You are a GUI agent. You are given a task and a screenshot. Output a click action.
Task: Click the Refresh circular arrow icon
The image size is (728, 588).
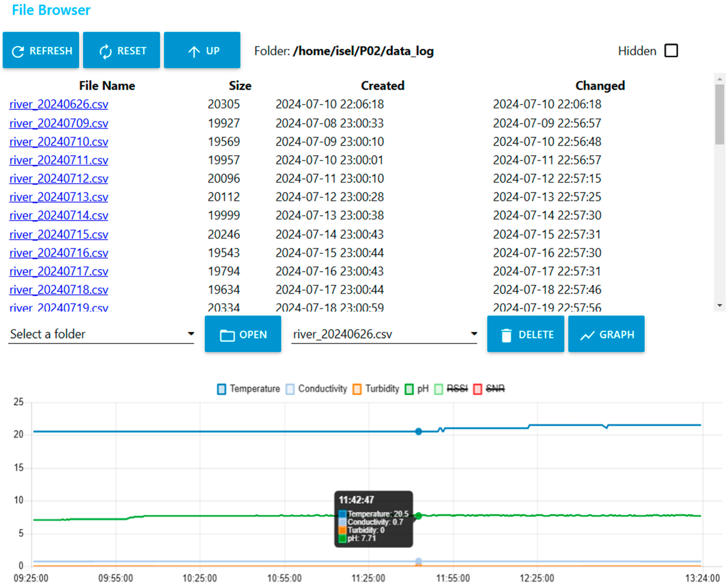click(x=18, y=52)
